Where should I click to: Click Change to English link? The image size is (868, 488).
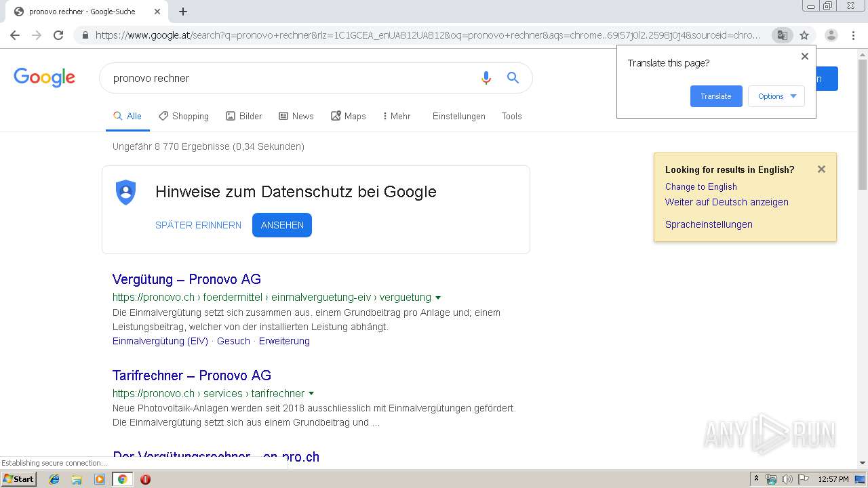[701, 186]
